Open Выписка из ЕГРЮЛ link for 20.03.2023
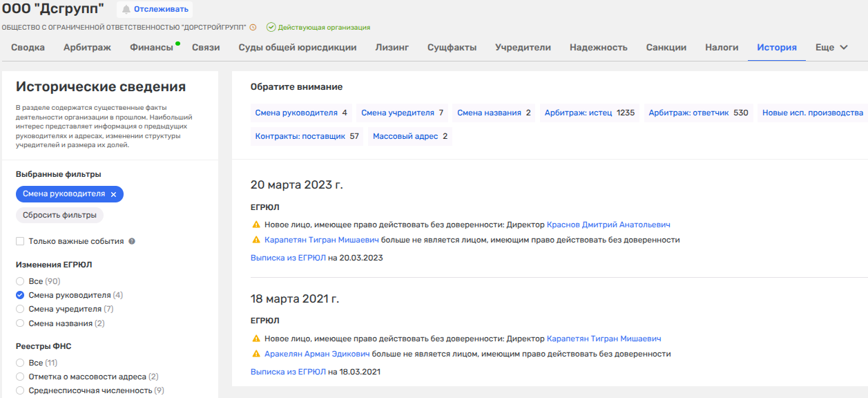This screenshot has width=868, height=398. [288, 258]
